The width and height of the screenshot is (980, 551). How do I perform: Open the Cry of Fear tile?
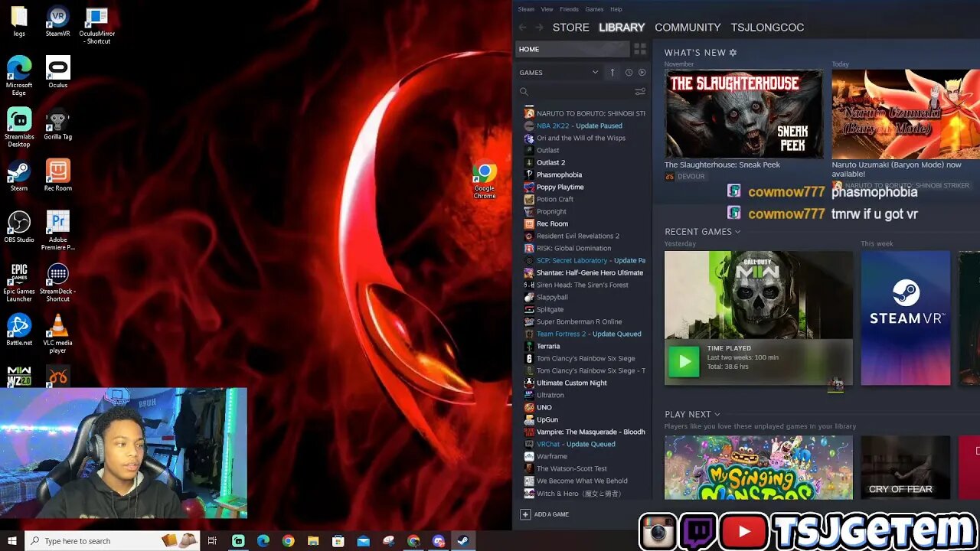pos(906,468)
